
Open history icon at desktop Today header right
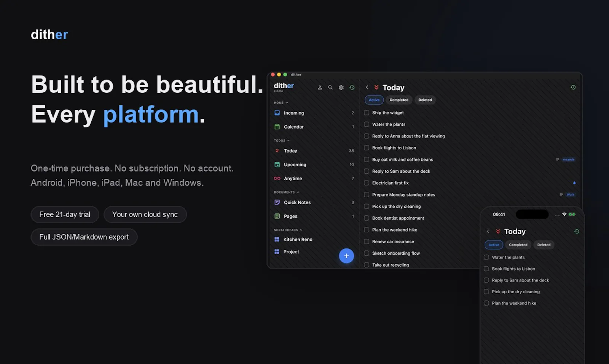(573, 87)
